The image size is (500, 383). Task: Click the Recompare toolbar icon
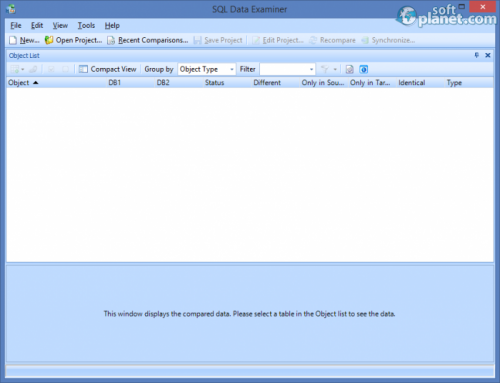coord(313,40)
